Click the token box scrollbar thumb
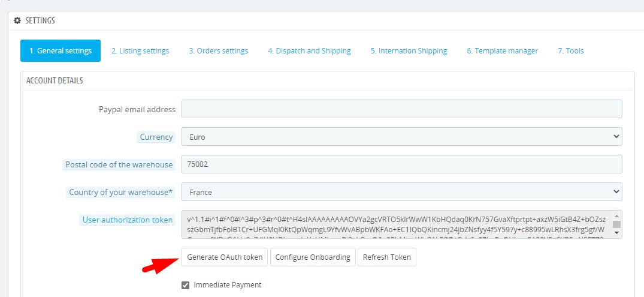The image size is (644, 297). point(616,224)
